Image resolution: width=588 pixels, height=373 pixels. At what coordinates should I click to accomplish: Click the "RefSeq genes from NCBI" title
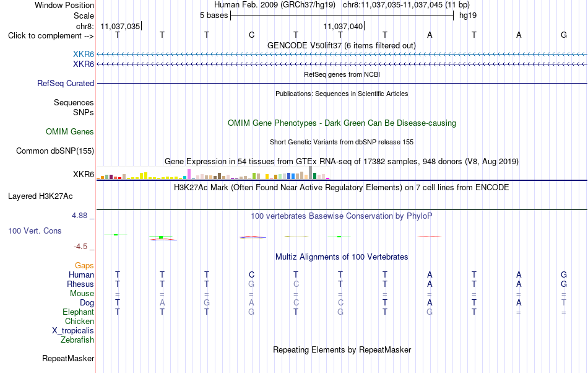342,74
